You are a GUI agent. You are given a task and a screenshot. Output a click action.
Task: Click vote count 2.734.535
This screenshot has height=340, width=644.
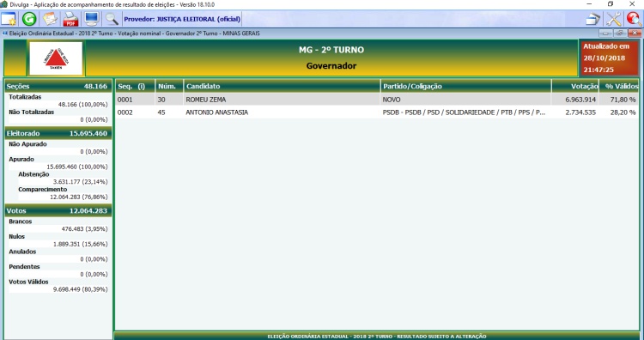point(580,112)
